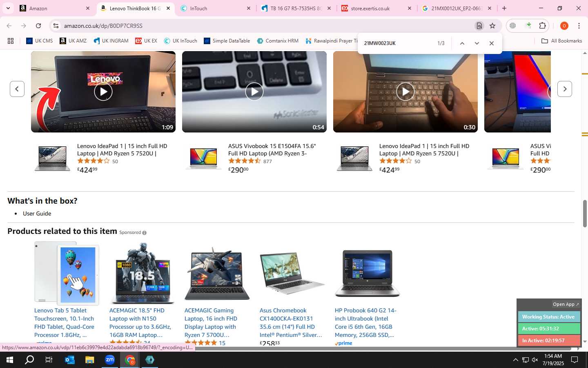
Task: Click the HP Probook laptop image
Action: 367,273
